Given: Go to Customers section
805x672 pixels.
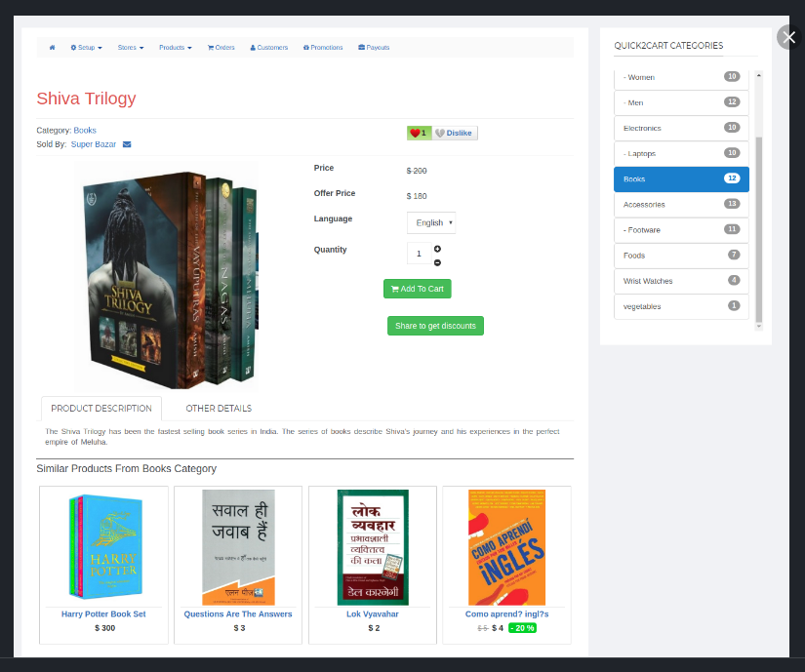Looking at the screenshot, I should pyautogui.click(x=269, y=48).
